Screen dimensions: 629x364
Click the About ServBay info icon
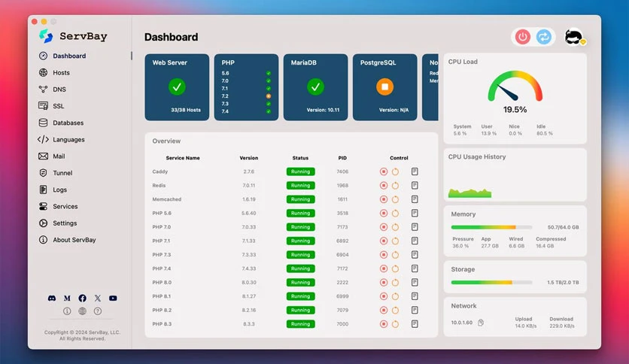pyautogui.click(x=44, y=240)
